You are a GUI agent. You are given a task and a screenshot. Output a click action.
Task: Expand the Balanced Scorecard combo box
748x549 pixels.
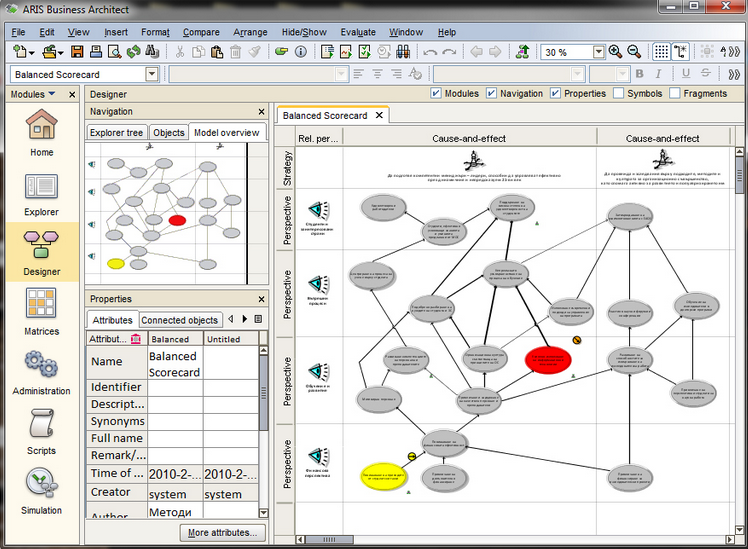[x=152, y=74]
